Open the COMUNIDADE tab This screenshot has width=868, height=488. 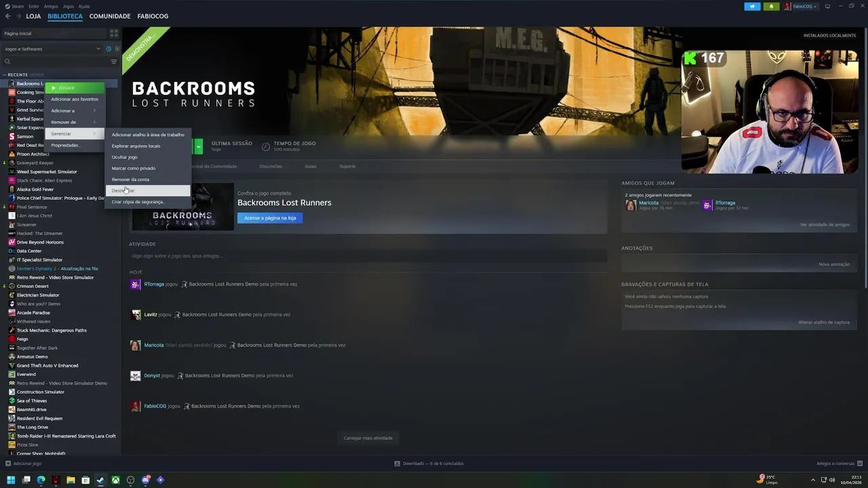point(110,16)
